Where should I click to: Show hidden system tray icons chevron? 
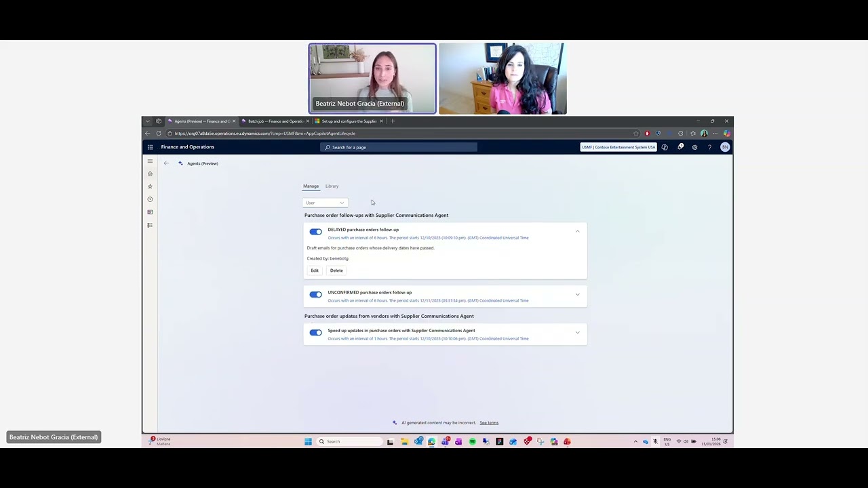(635, 442)
